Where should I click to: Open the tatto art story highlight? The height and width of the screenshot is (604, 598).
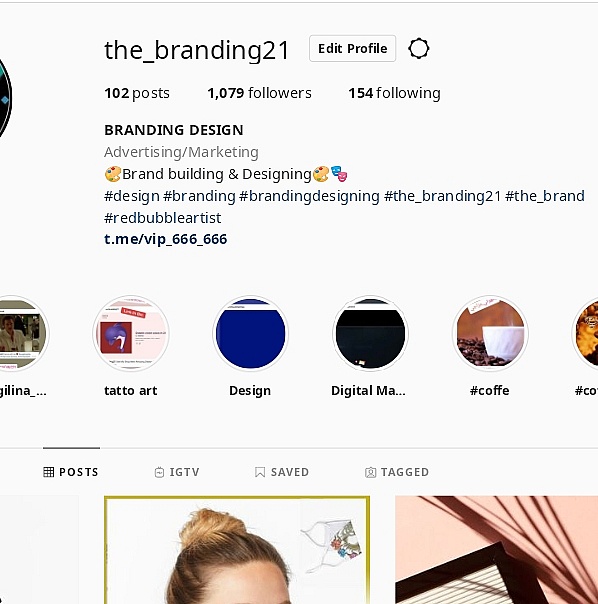coord(131,333)
